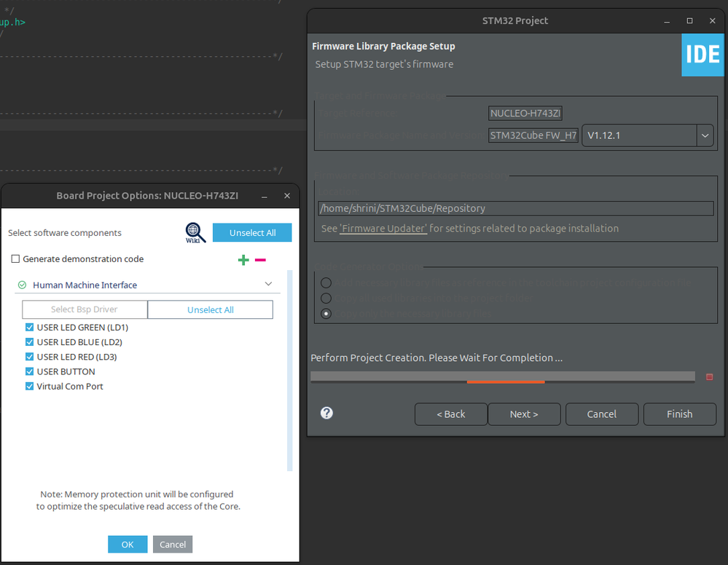Click the repository location path field
The width and height of the screenshot is (728, 565).
(516, 208)
